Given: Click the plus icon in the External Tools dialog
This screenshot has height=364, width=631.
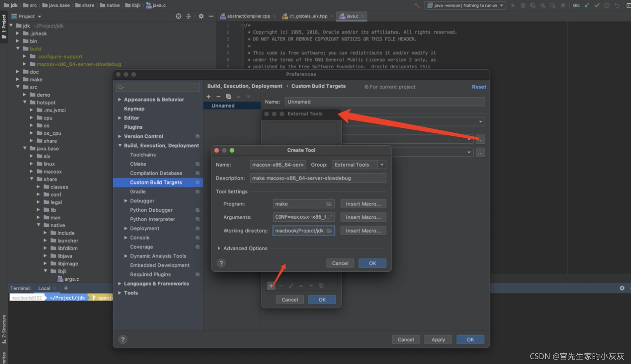Looking at the screenshot, I should coord(271,286).
